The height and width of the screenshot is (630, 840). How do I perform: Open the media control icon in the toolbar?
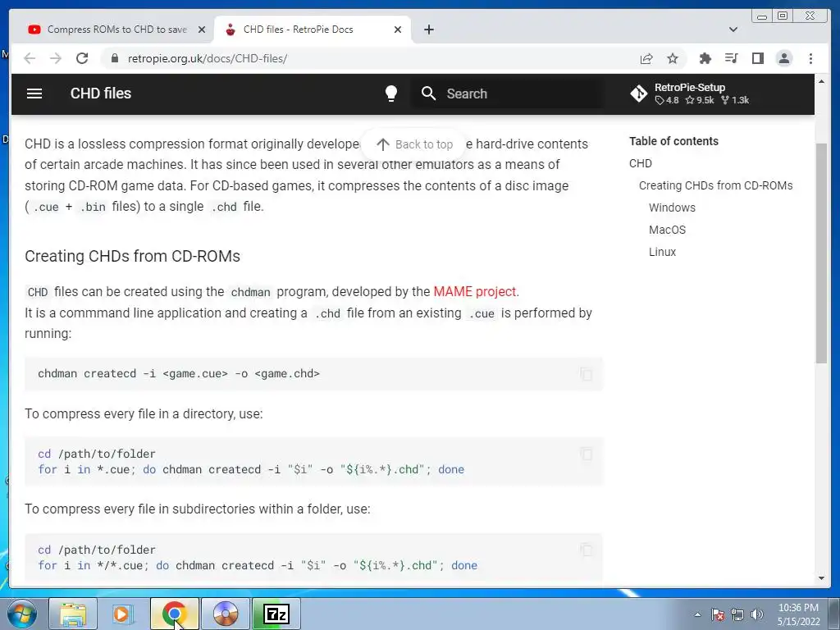coord(731,58)
